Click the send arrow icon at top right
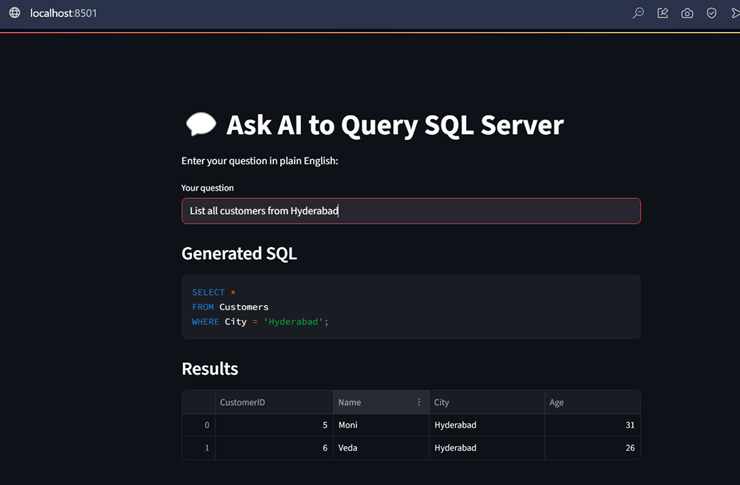The height and width of the screenshot is (485, 740). point(734,13)
